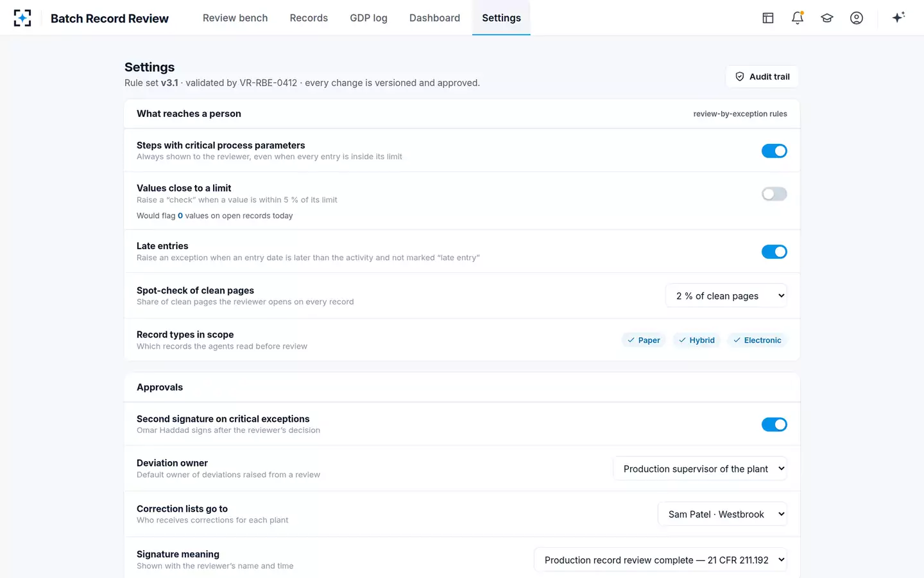
Task: Click the 'Record types in scope' label
Action: pos(185,335)
